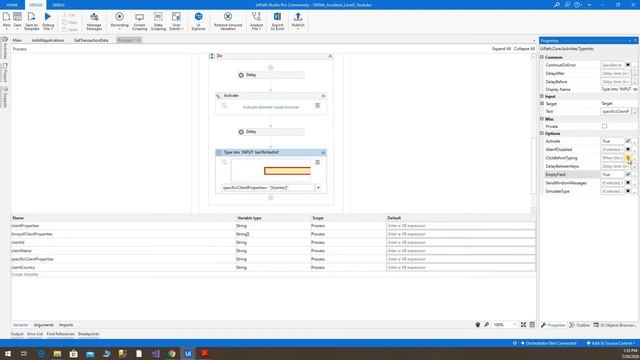Screen dimensions: 640x360
Task: Collapse the Misc properties section
Action: (542, 119)
